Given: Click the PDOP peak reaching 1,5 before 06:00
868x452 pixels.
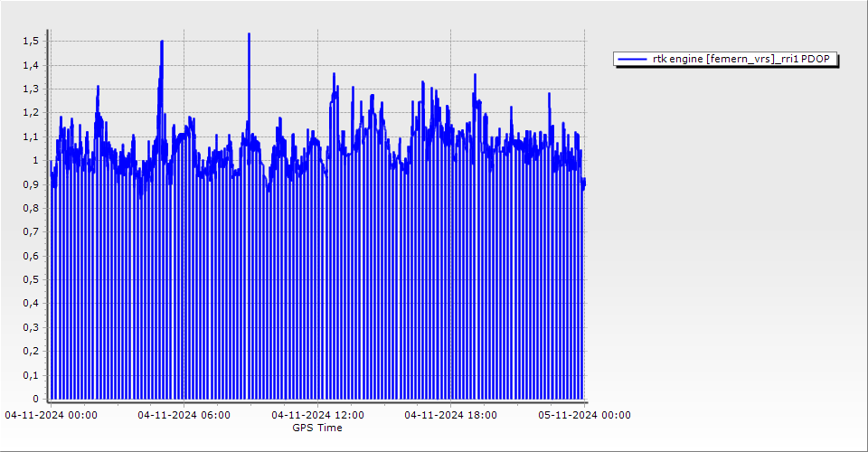Looking at the screenshot, I should tap(162, 42).
